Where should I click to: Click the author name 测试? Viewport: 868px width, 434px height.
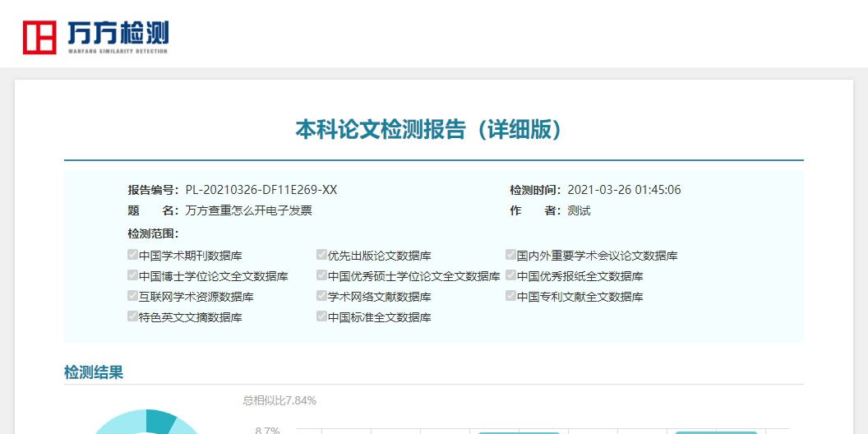[579, 211]
